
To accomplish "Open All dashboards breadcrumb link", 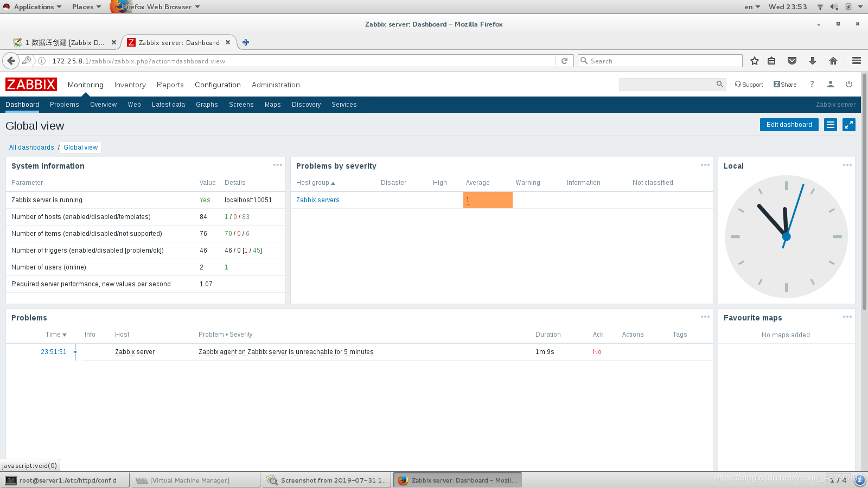I will tap(31, 147).
